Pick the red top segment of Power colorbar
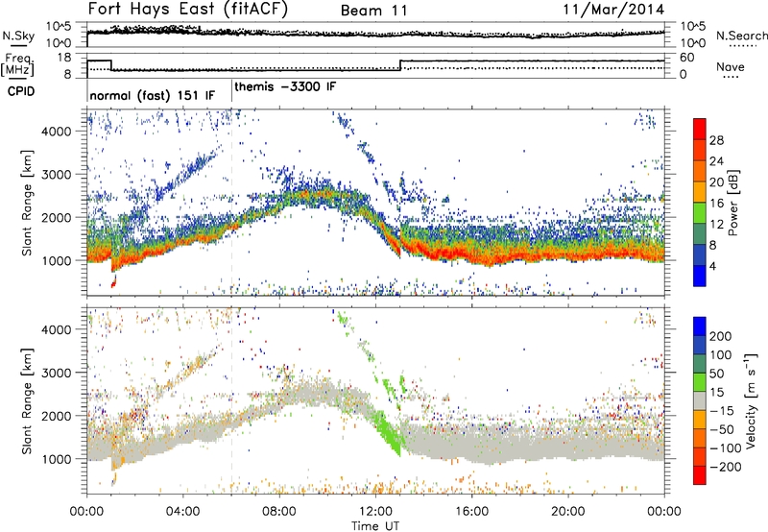Viewport: 768px width, 532px height. tap(700, 130)
